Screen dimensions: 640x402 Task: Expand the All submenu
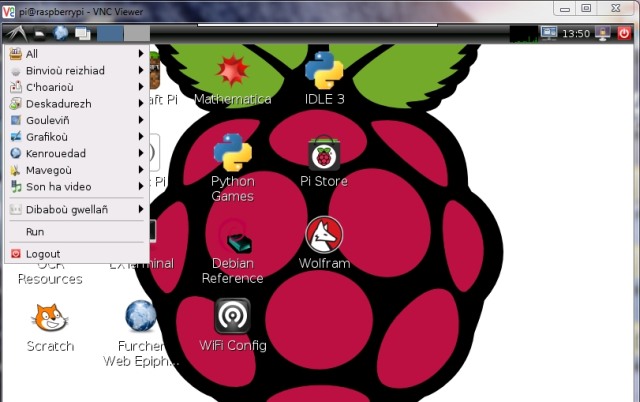76,53
